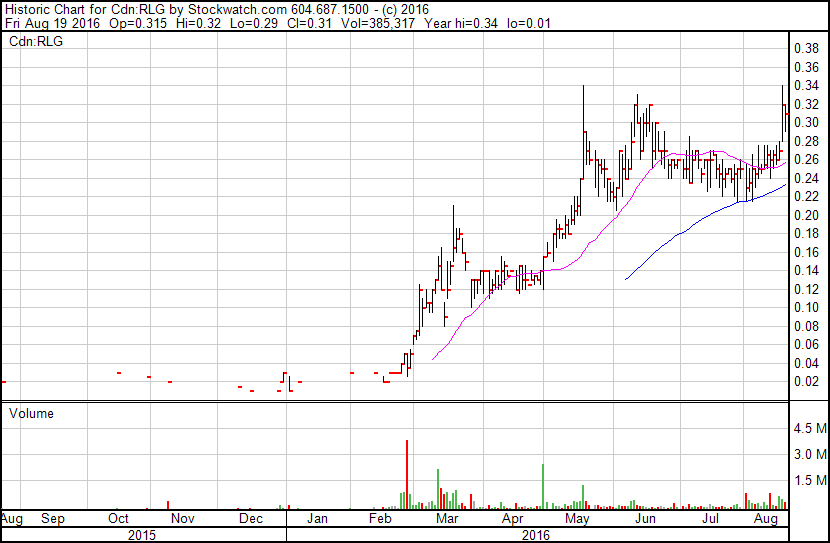Click the 2016 year label
830x543 pixels.
coord(536,535)
